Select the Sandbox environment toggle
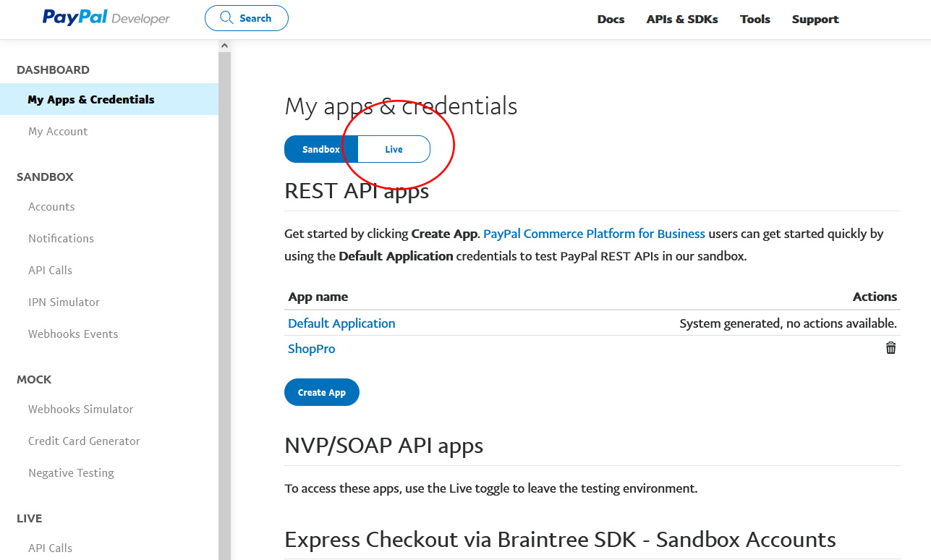This screenshot has height=560, width=931. point(321,149)
